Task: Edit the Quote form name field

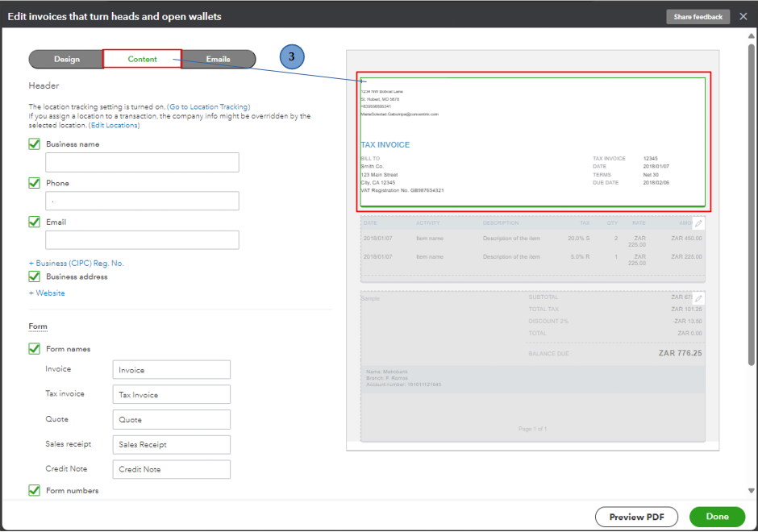Action: [x=172, y=419]
